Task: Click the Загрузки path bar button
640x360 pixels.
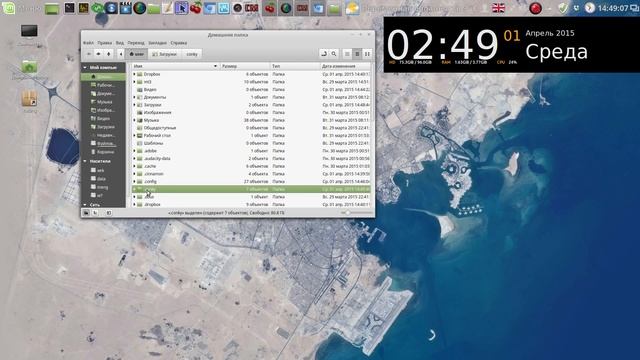Action: click(164, 54)
